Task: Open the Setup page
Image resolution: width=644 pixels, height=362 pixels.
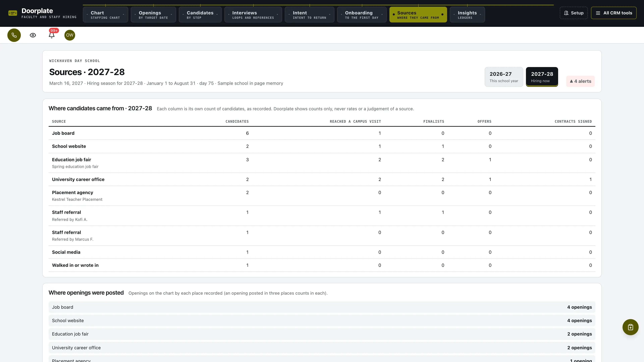Action: click(x=574, y=13)
